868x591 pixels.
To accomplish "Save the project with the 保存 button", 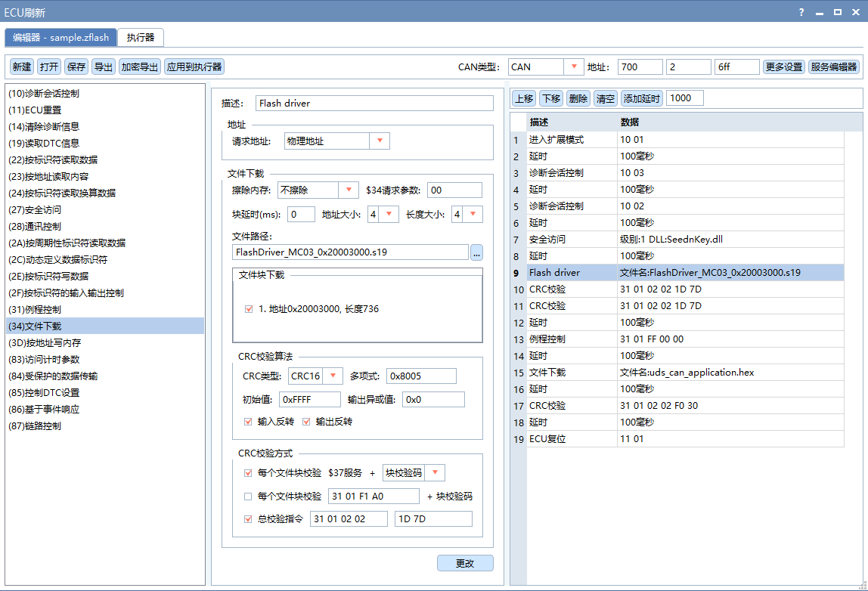I will (x=76, y=67).
